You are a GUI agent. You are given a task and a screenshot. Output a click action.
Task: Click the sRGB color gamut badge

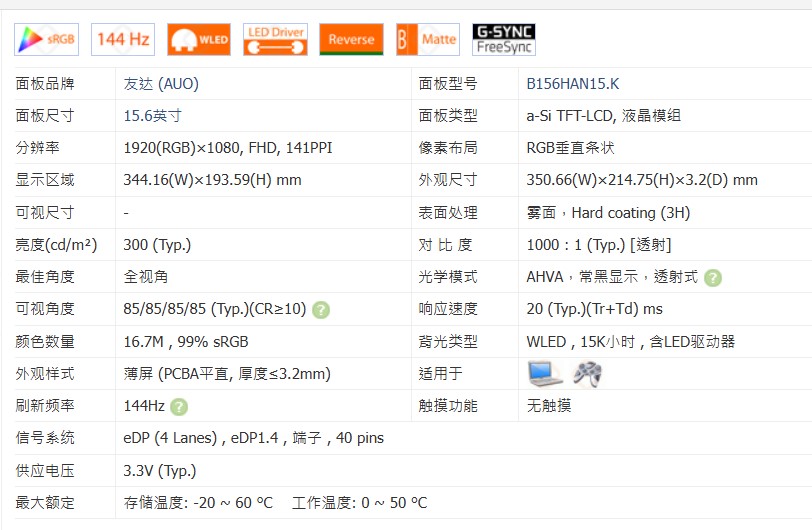(48, 40)
